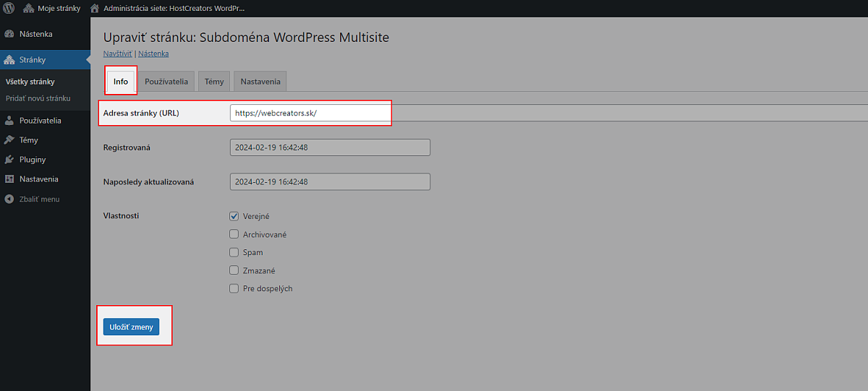Collapse menu with Zbaliť menu arrow
The height and width of the screenshot is (391, 868).
click(x=9, y=199)
